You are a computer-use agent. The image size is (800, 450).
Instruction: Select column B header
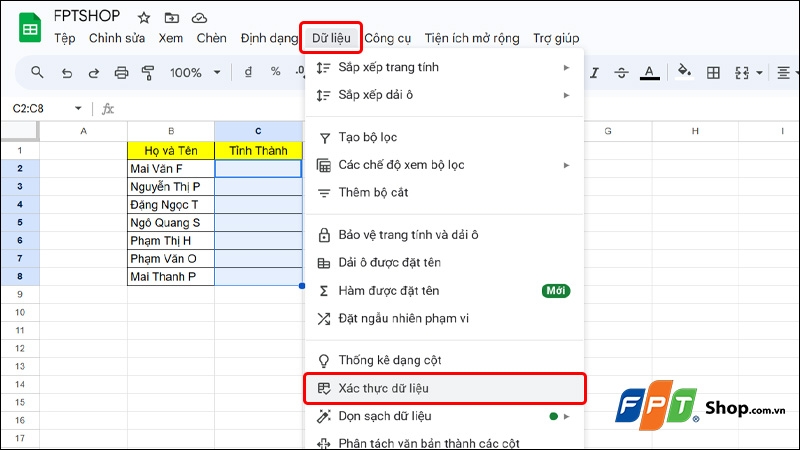[x=171, y=131]
